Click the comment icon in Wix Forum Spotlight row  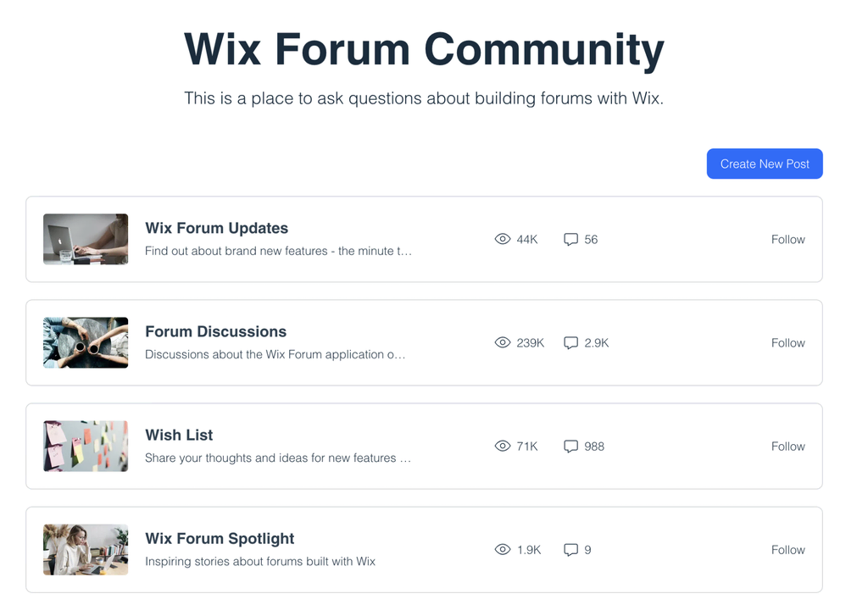(x=570, y=550)
